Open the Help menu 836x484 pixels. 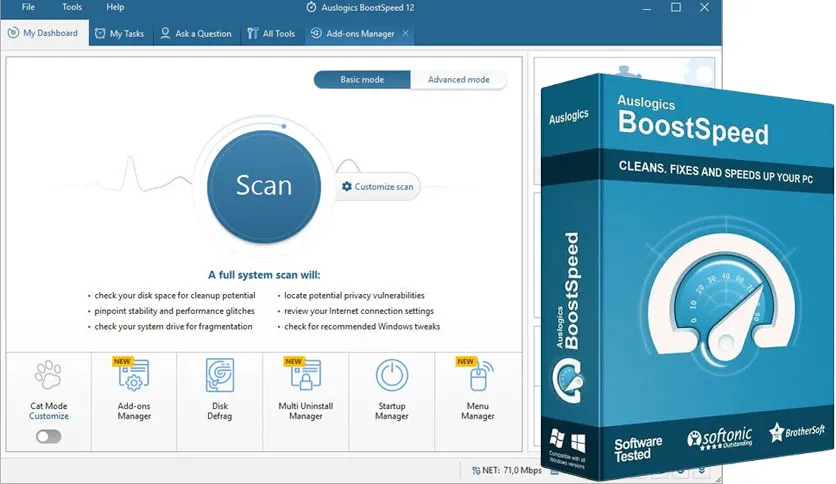pos(115,7)
